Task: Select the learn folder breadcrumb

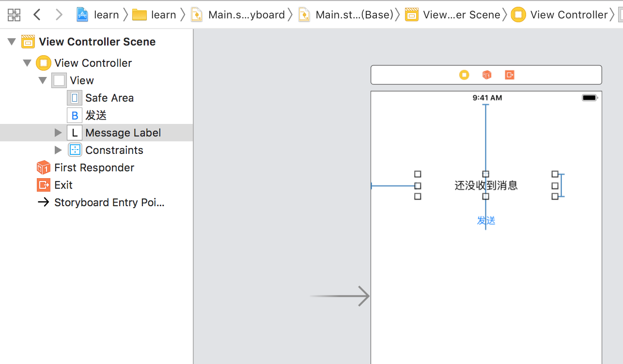Action: [154, 15]
